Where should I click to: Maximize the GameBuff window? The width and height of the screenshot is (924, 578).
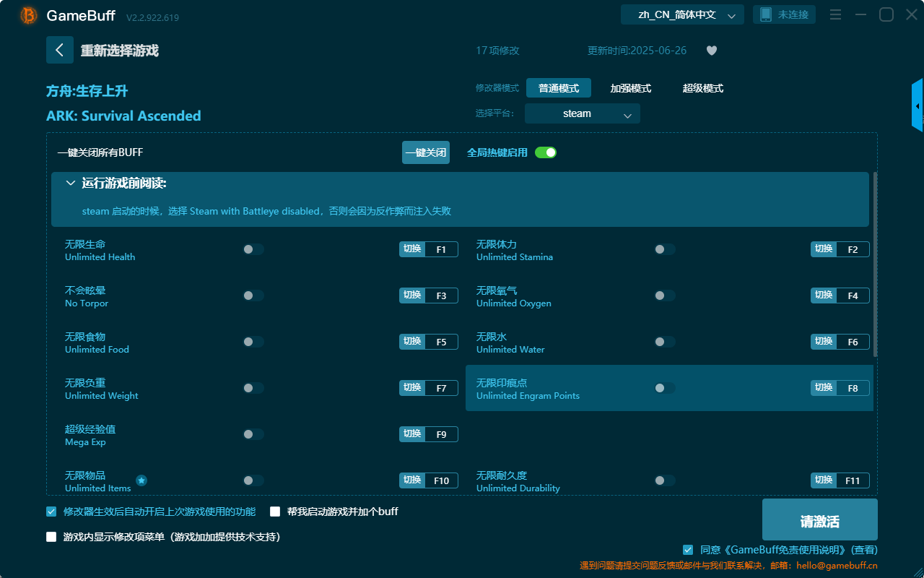(886, 14)
